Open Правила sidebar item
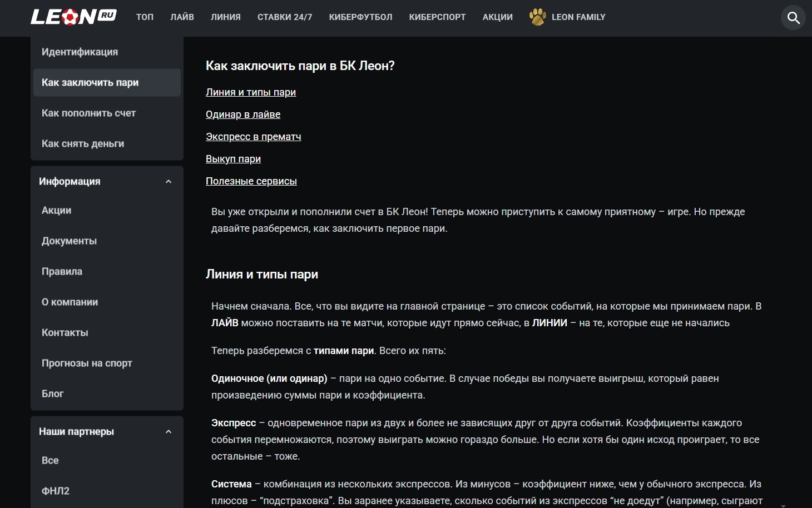Viewport: 812px width, 508px height. coord(107,271)
